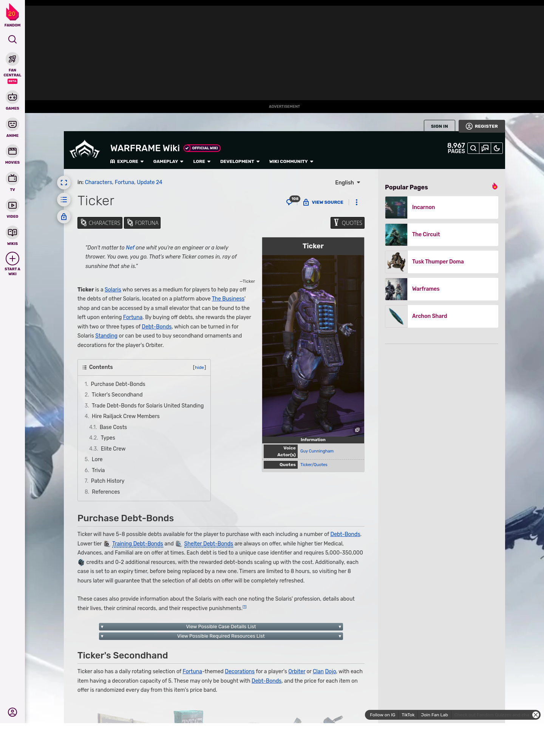
Task: Click the WARFRAME lotus wiki logo
Action: click(85, 150)
